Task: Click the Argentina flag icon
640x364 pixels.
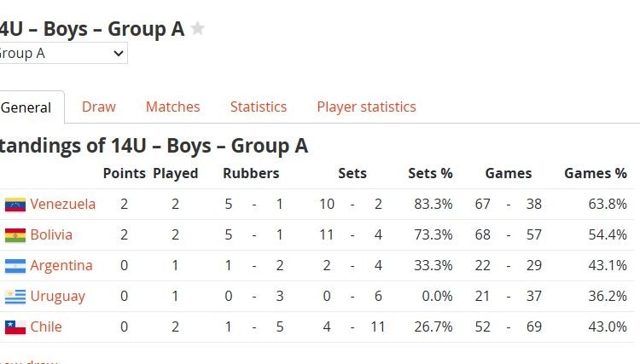Action: click(x=15, y=266)
